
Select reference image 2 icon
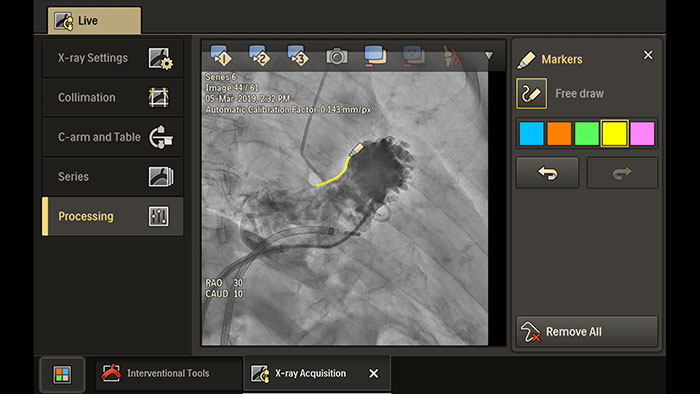click(x=260, y=55)
